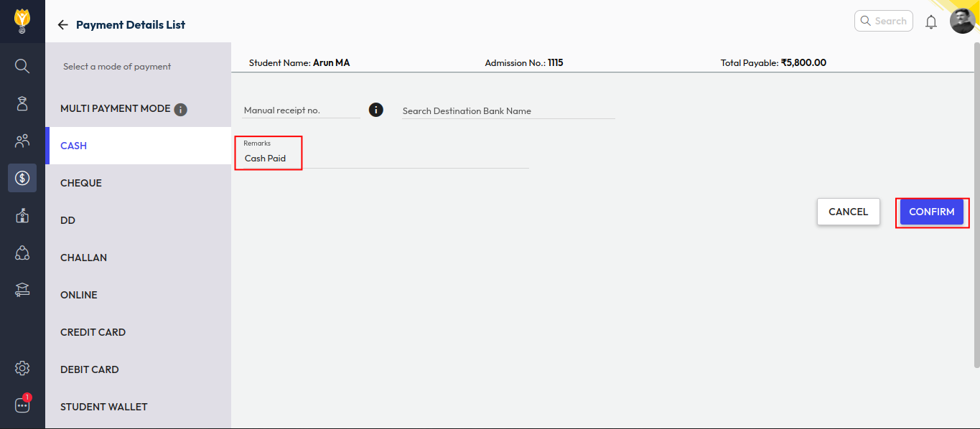Open the info tooltip next to Manual receipt no.
Screen dimensions: 980x429
pos(375,110)
